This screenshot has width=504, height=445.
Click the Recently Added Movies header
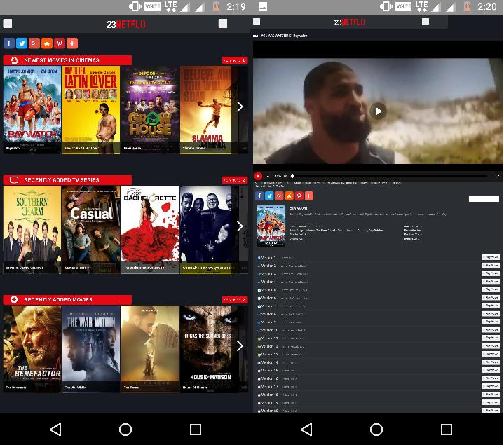click(x=67, y=299)
